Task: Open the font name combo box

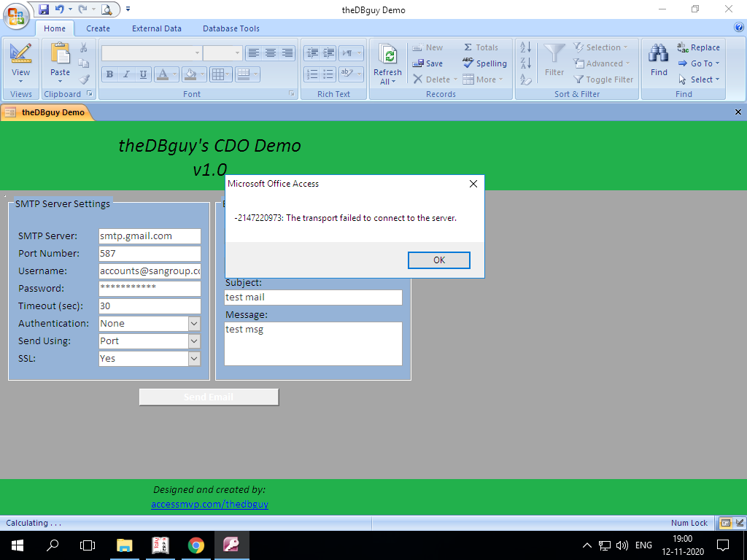Action: pyautogui.click(x=152, y=52)
